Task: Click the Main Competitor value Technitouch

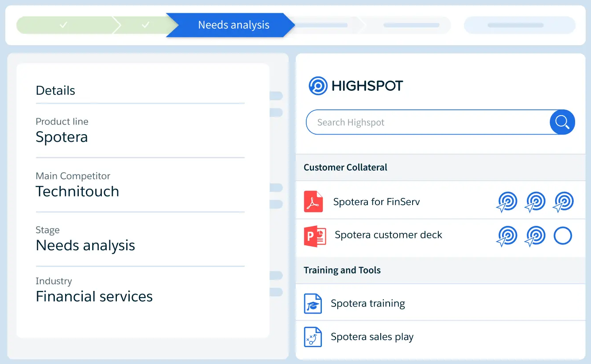Action: pos(77,191)
